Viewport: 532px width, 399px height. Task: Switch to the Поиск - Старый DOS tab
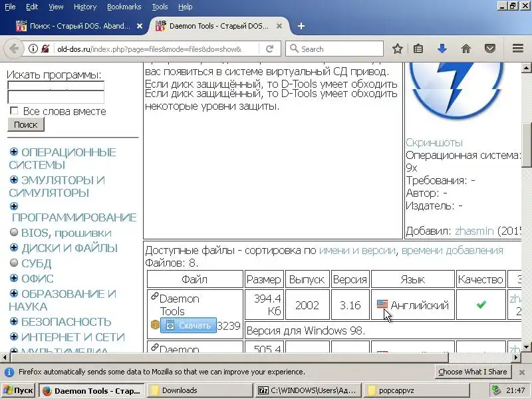(x=80, y=26)
